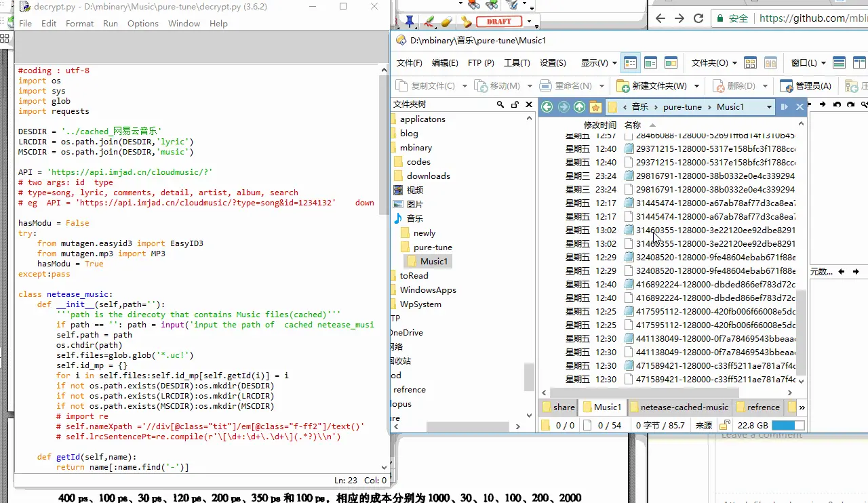Open Edit menu in IDLE editor
The height and width of the screenshot is (503, 868).
click(x=49, y=23)
